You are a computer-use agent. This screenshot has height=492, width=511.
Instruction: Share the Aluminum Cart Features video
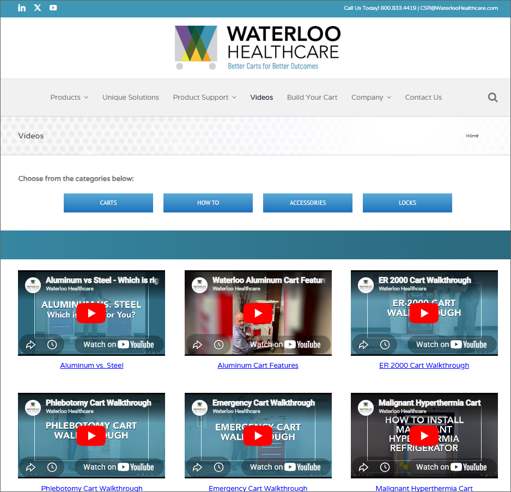pos(197,345)
